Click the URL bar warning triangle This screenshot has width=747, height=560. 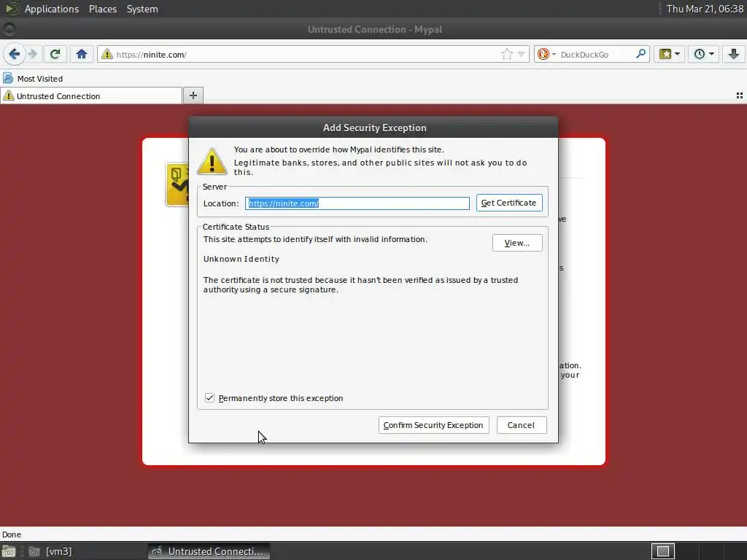(107, 54)
